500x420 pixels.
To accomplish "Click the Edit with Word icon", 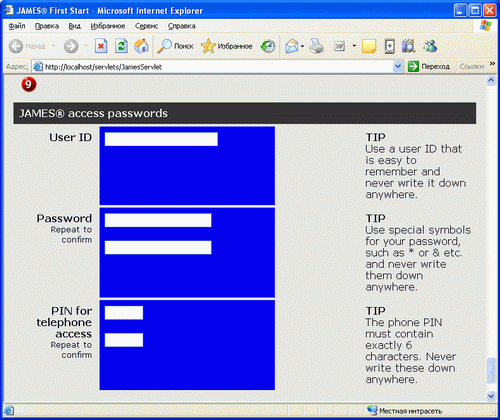I will (x=339, y=46).
